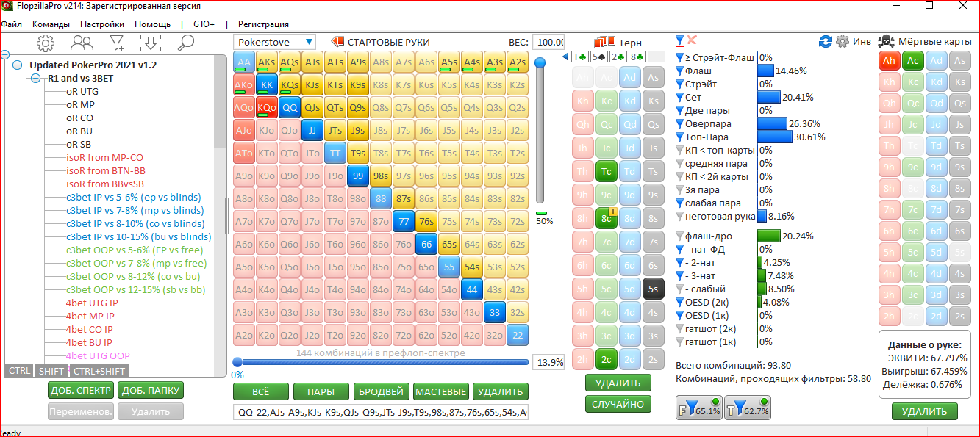
Task: Open the Настройки menu
Action: pos(102,24)
